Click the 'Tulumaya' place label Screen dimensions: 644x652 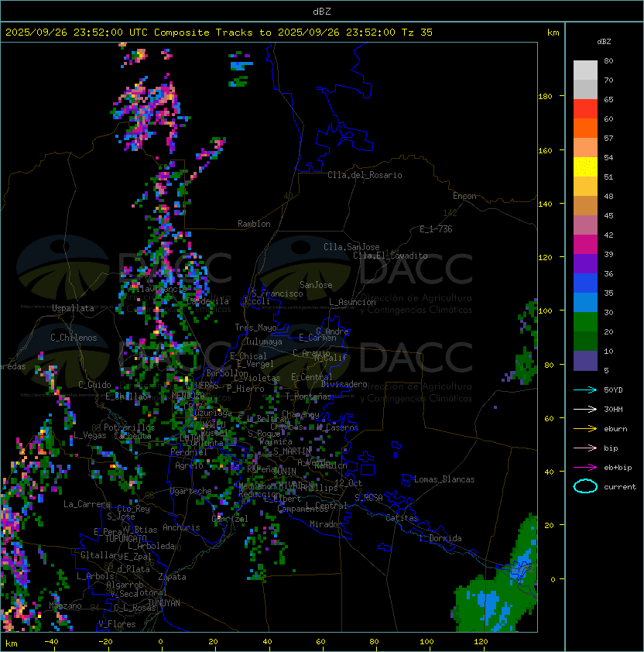click(264, 341)
